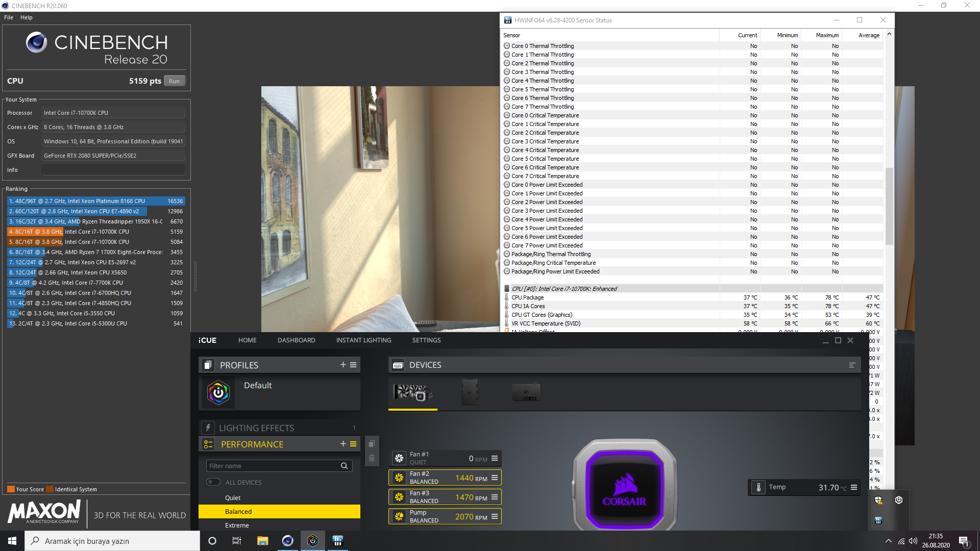Toggle the ALL DEVICES switch
Image resolution: width=980 pixels, height=551 pixels.
213,482
